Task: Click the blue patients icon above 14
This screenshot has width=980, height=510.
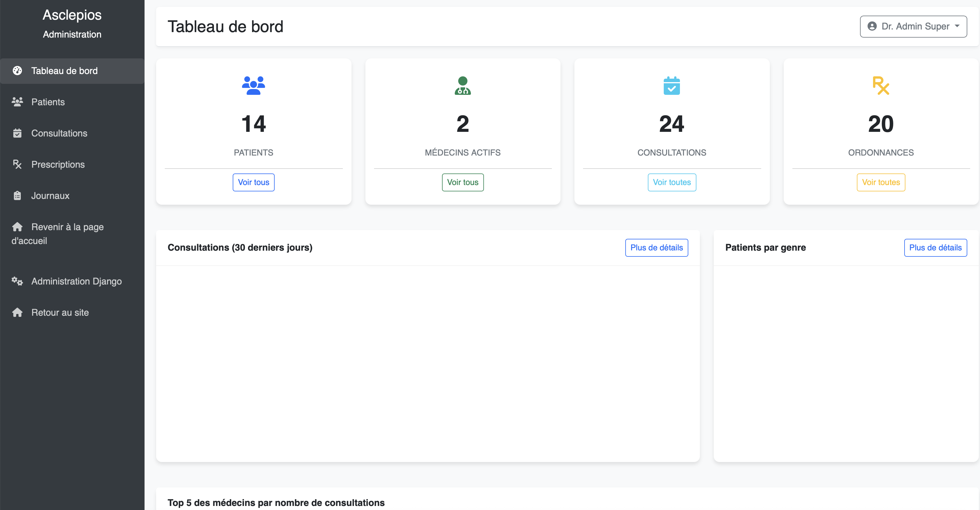Action: (x=253, y=86)
